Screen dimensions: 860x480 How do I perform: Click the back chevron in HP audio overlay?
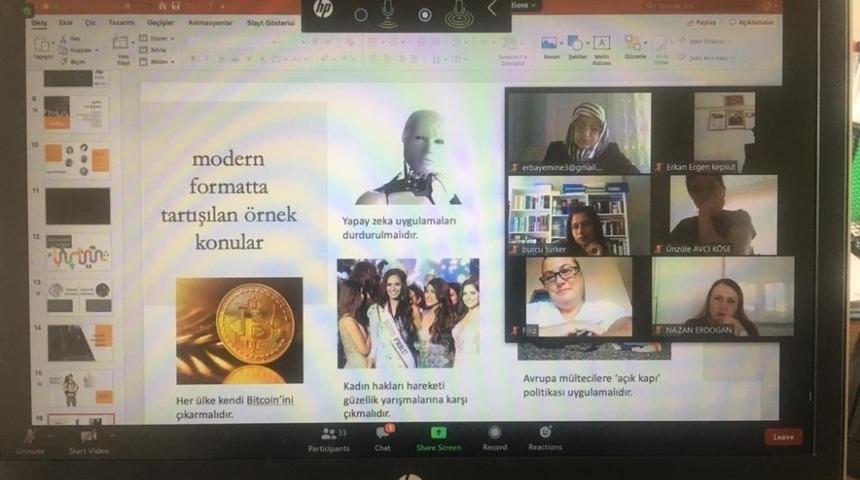[x=492, y=9]
